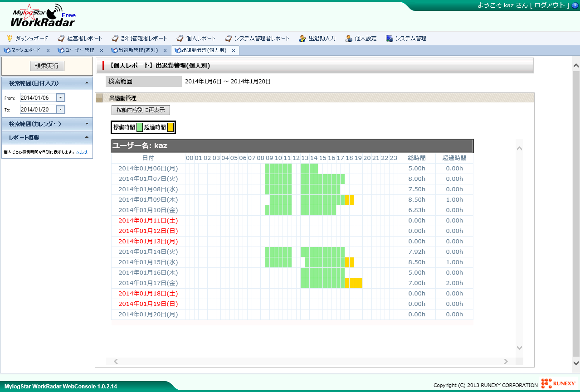Open the To date picker dropdown
Screen dimensions: 580x392
[x=60, y=109]
